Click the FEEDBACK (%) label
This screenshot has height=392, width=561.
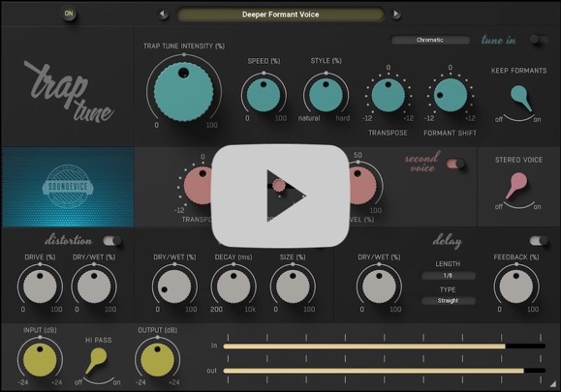pyautogui.click(x=516, y=257)
